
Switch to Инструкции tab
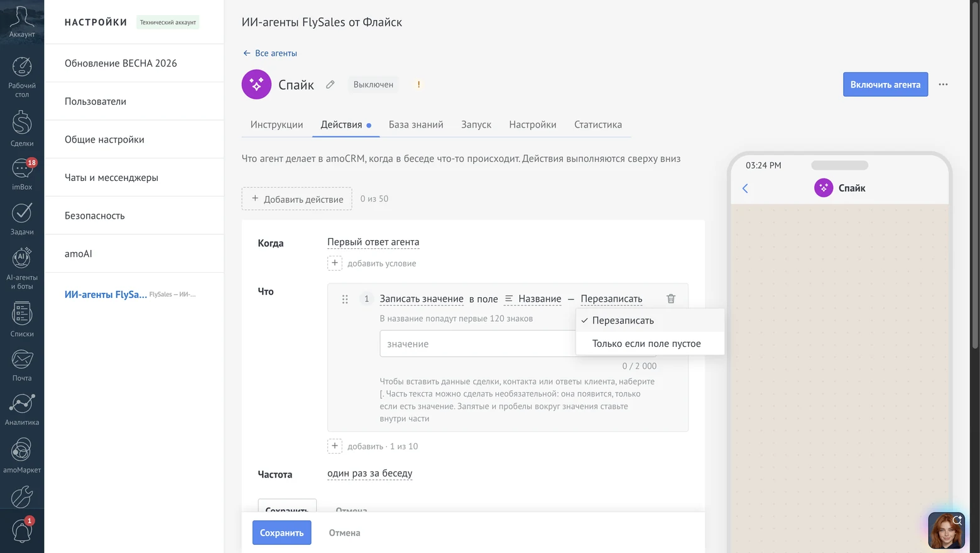pos(276,124)
